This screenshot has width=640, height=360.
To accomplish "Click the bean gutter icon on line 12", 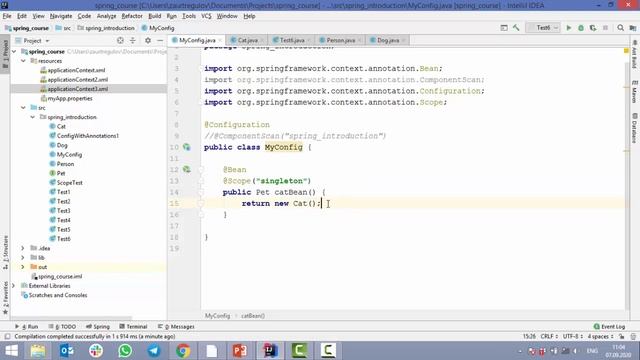I will [x=187, y=169].
